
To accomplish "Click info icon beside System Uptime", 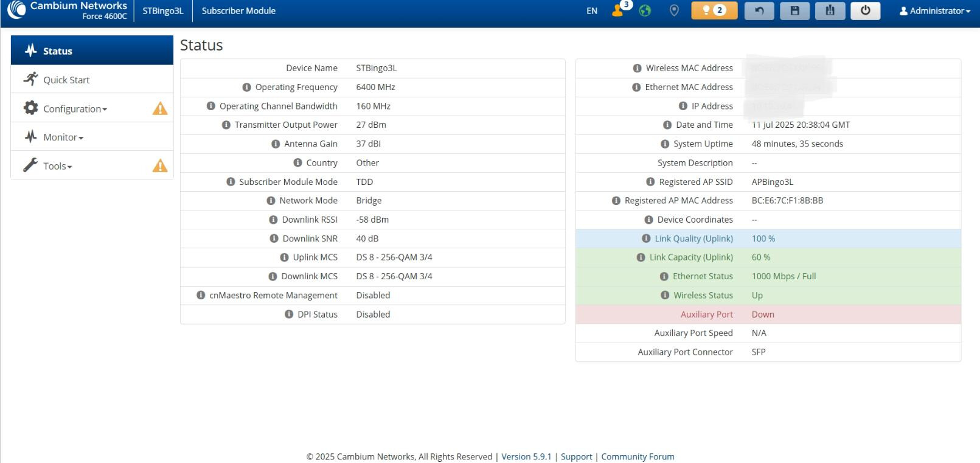I will (x=665, y=144).
